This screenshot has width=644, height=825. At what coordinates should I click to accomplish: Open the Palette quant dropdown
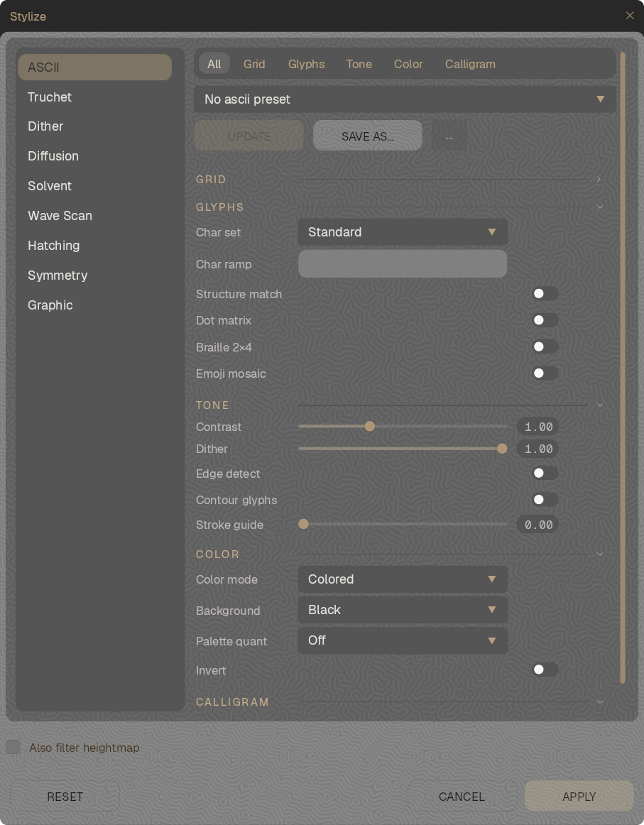403,640
